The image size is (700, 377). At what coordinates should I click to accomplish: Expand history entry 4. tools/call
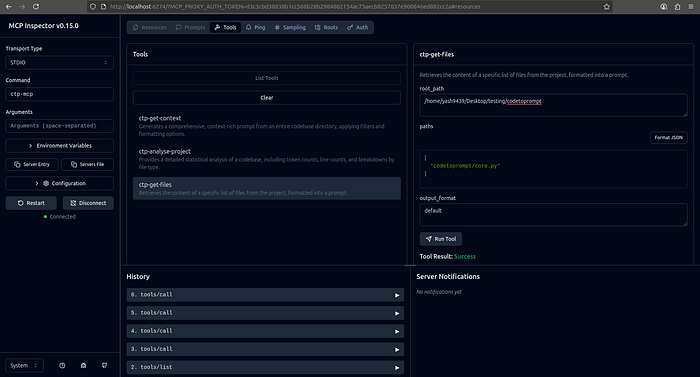[265, 331]
